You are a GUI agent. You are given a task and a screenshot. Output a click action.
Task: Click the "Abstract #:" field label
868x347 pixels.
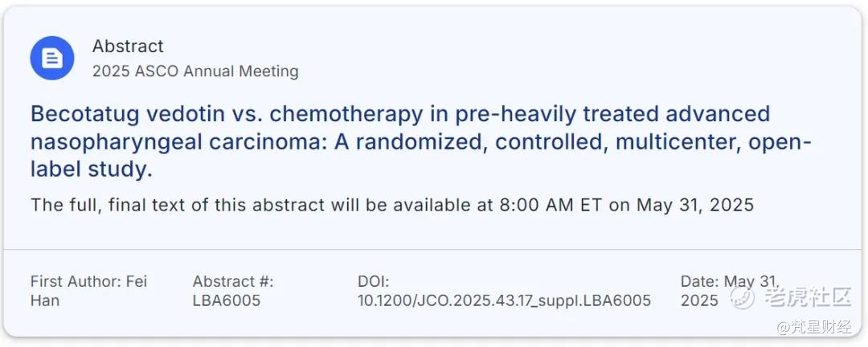point(233,281)
